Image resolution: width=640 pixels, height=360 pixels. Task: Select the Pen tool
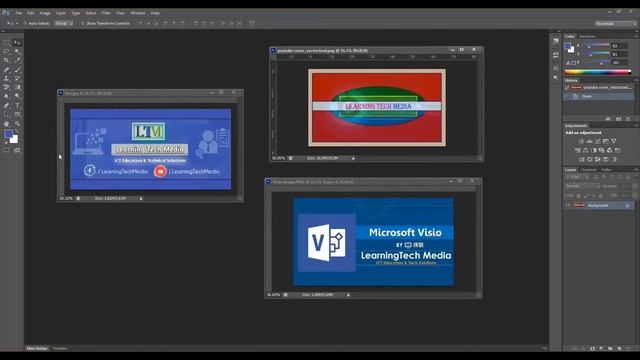pyautogui.click(x=7, y=105)
